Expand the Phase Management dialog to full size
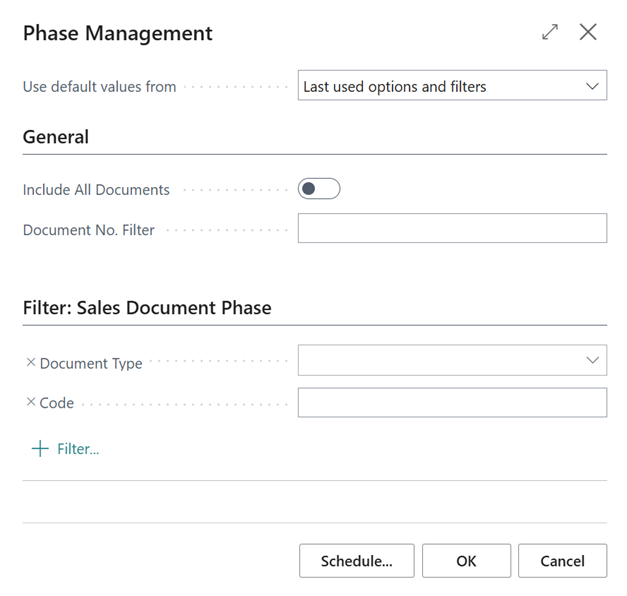 [x=550, y=32]
